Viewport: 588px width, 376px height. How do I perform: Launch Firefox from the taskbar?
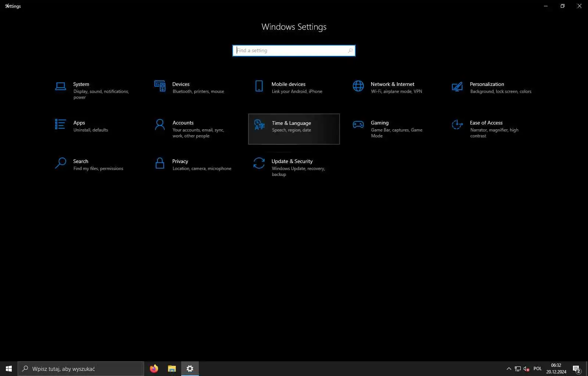pos(154,369)
